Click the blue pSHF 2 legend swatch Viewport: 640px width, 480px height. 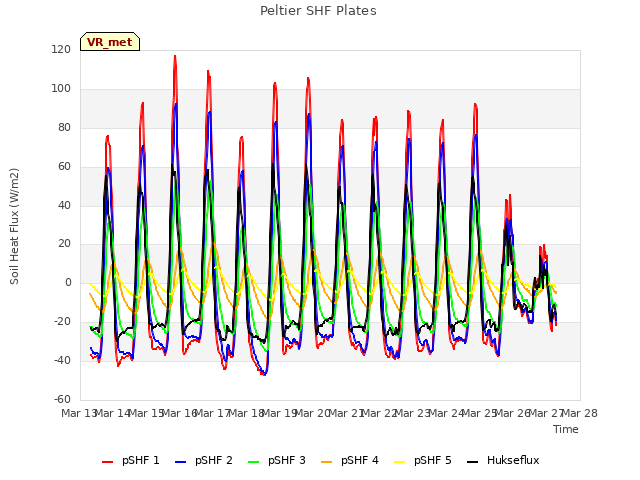pos(180,462)
